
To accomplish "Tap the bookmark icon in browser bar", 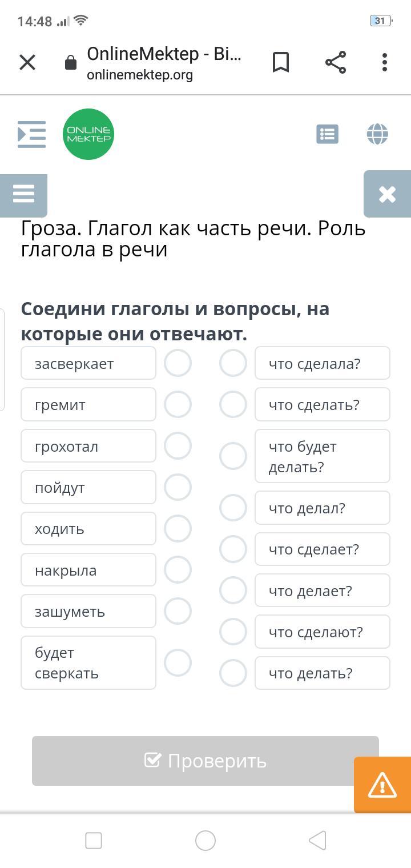I will click(x=281, y=62).
